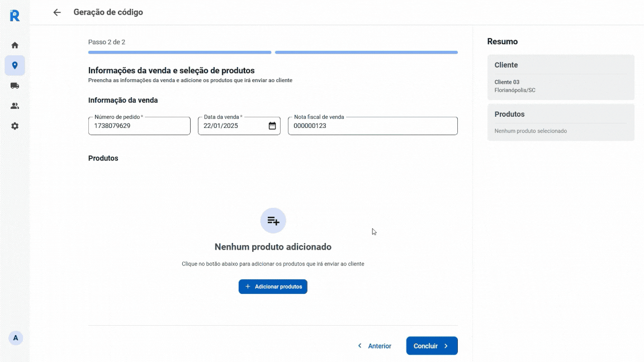Open the people/users sidebar icon
This screenshot has width=644, height=362.
pos(15,106)
